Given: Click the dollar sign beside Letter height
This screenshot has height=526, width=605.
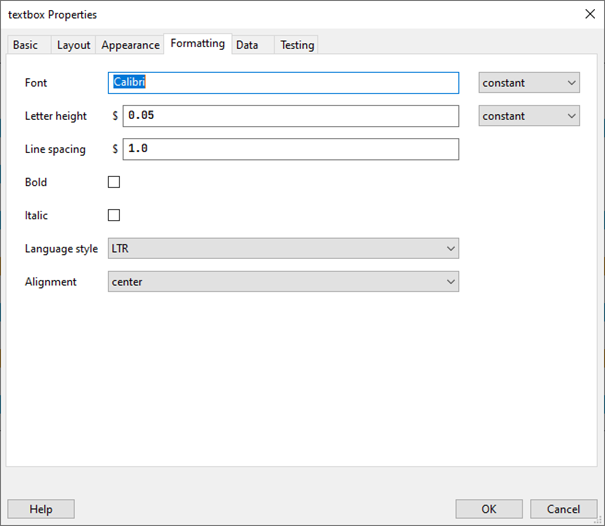Looking at the screenshot, I should [115, 116].
